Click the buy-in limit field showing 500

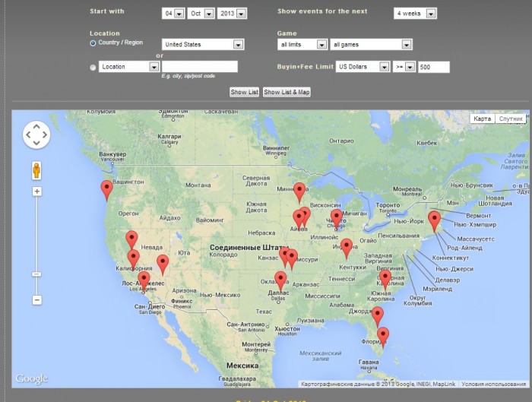(x=434, y=67)
